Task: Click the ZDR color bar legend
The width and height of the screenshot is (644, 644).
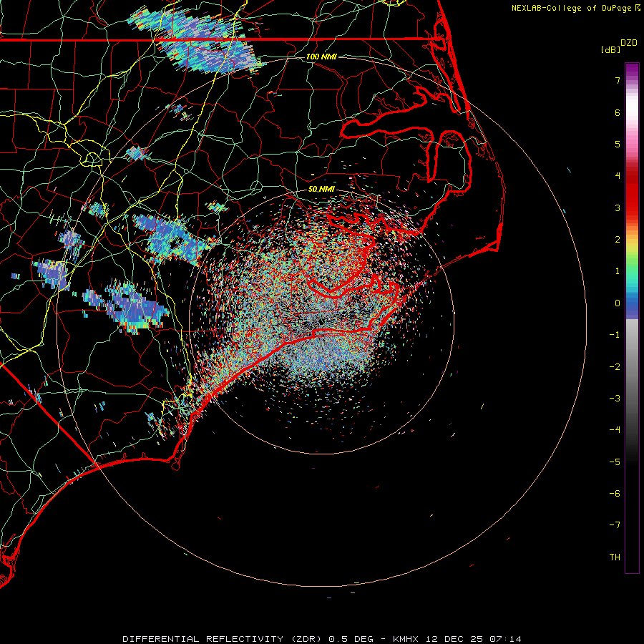Action: point(632,318)
